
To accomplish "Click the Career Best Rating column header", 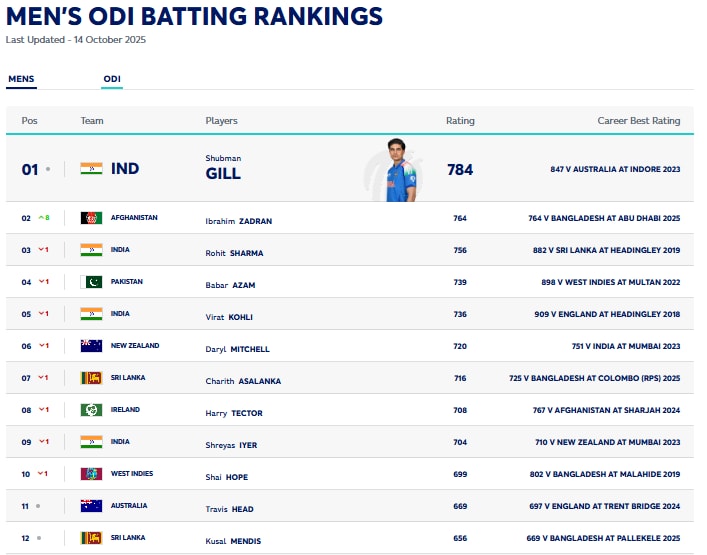I will (638, 121).
